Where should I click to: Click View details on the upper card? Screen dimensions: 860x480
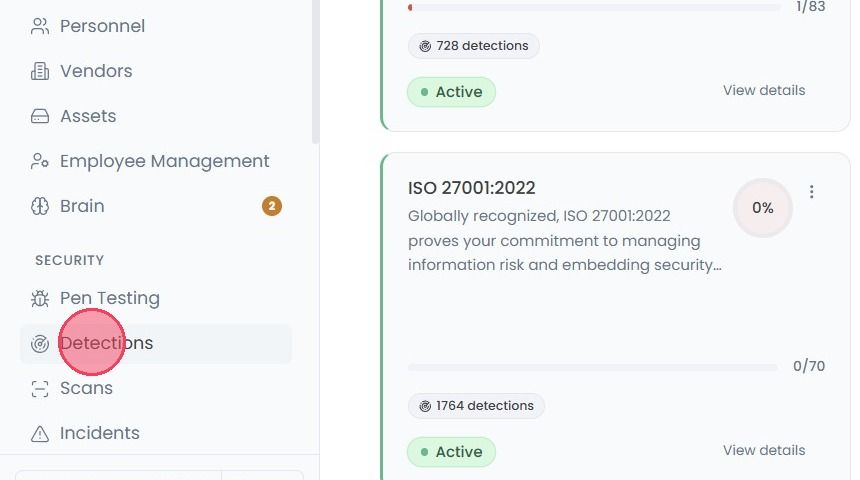[x=763, y=90]
